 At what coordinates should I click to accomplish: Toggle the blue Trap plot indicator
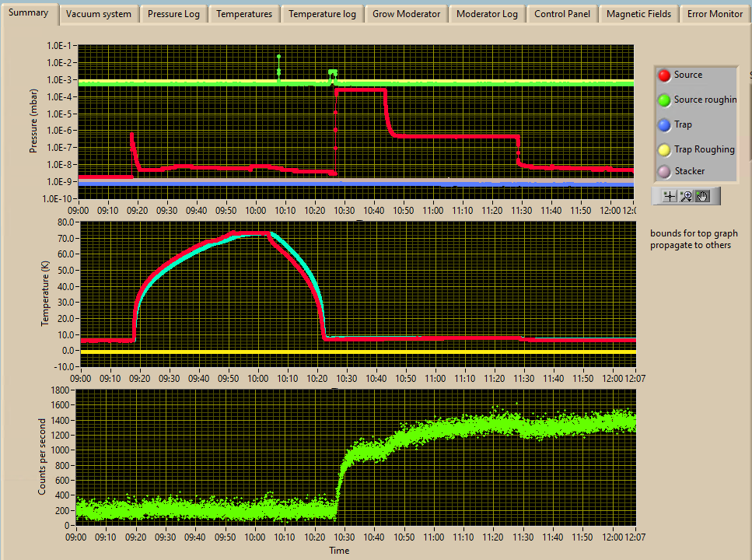pos(664,124)
